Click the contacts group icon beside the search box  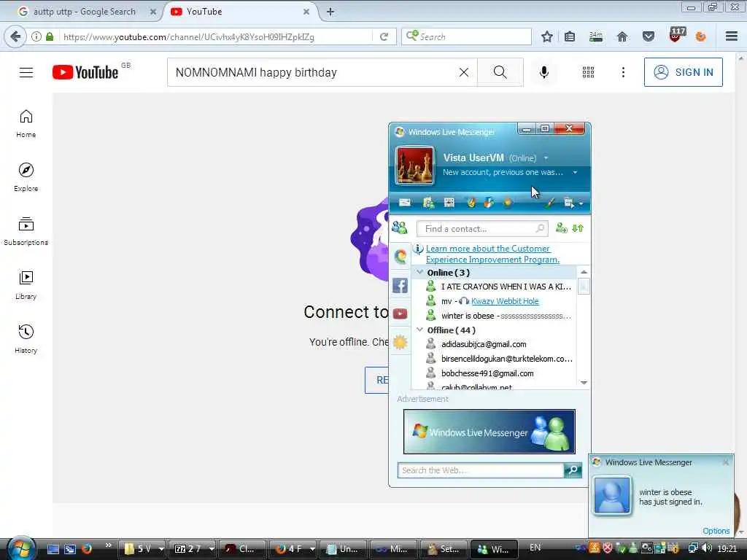[400, 228]
